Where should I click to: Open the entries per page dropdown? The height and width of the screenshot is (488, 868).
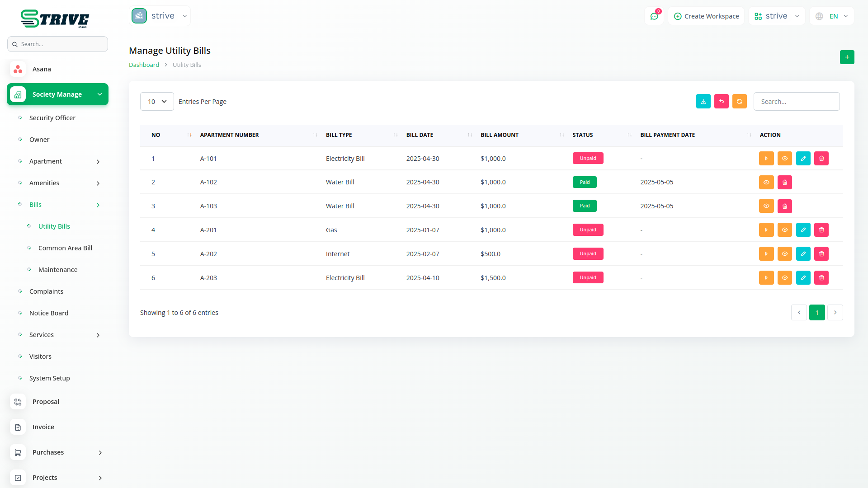157,102
